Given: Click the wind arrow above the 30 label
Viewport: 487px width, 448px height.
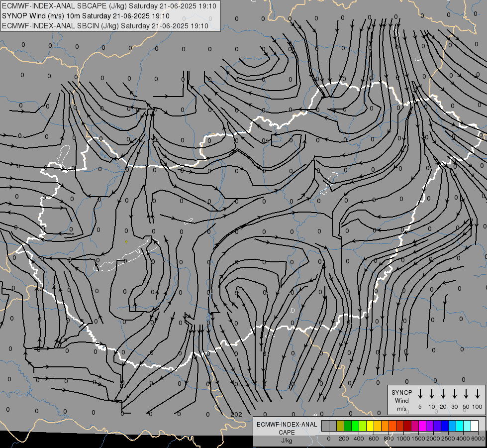Looking at the screenshot, I should 454,394.
